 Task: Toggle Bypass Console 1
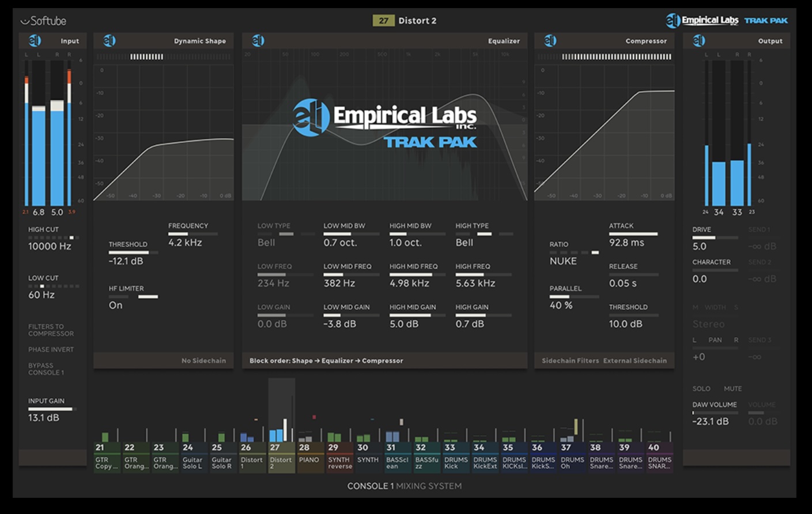coord(46,369)
